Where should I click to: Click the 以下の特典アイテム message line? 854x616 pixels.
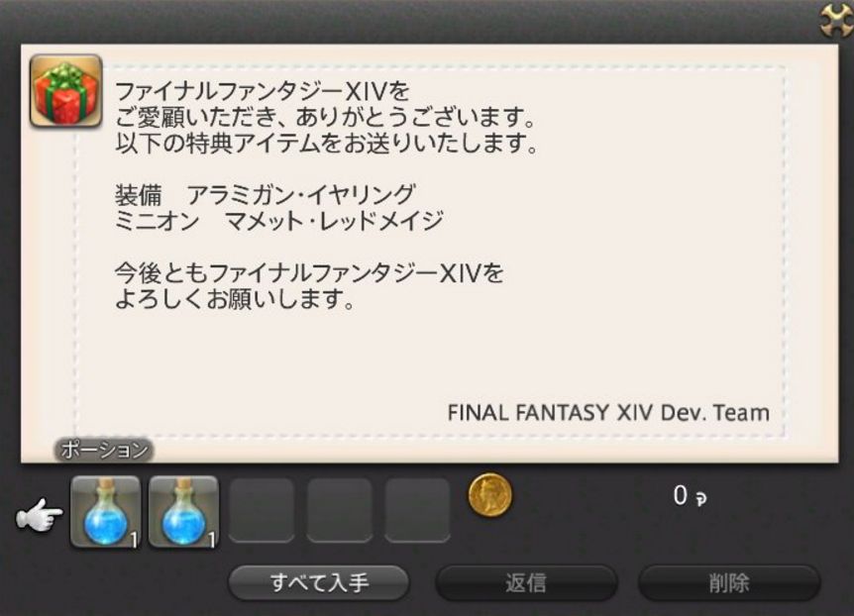pyautogui.click(x=327, y=143)
